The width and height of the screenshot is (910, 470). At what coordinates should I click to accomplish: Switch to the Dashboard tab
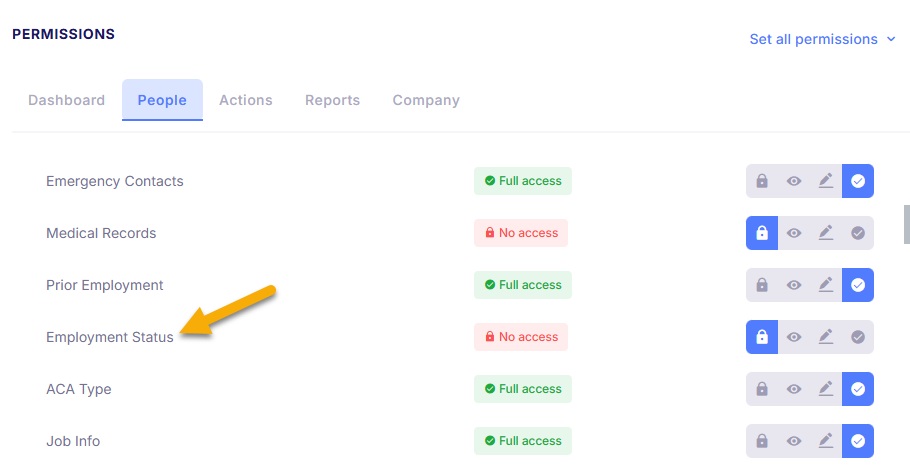pyautogui.click(x=67, y=100)
